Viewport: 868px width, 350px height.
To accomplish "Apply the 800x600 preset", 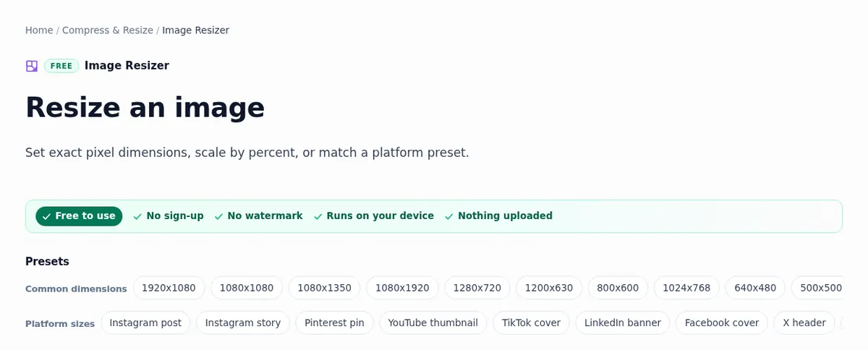I will pos(618,288).
